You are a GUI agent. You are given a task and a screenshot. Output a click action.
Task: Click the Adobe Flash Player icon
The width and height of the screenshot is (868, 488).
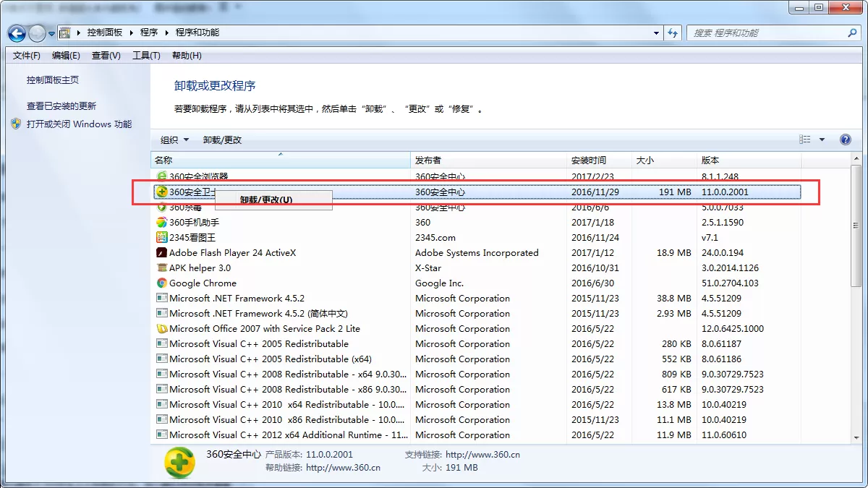(162, 253)
